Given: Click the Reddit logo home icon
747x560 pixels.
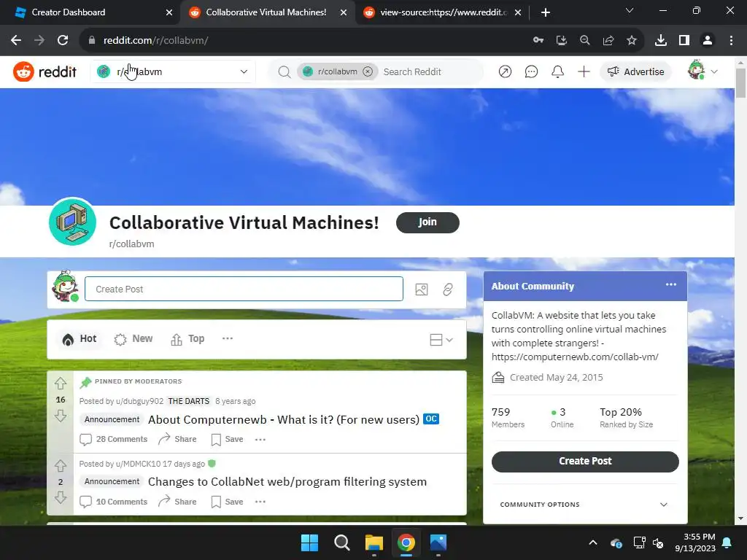Looking at the screenshot, I should point(23,72).
